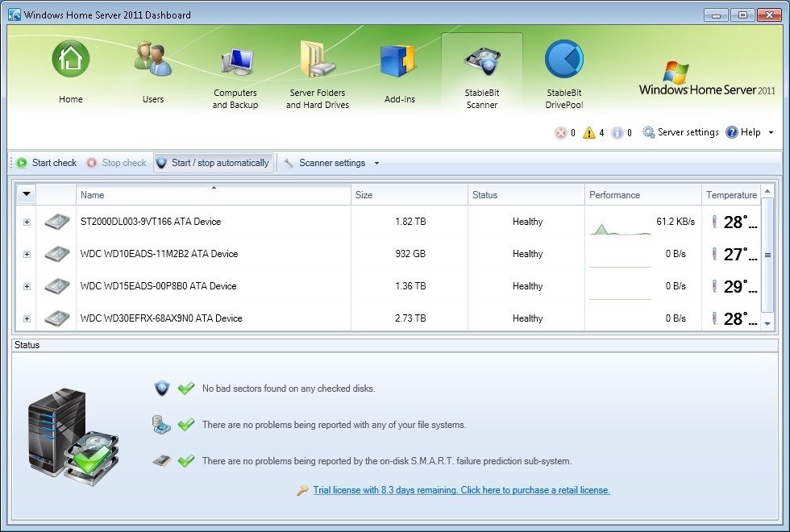Screen dimensions: 790x532
Task: Click thermometer icon in ST2000DL003 row
Action: (714, 222)
